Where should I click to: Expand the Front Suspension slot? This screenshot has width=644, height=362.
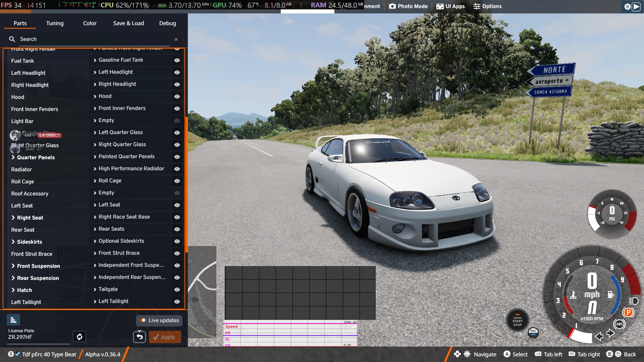click(x=13, y=266)
